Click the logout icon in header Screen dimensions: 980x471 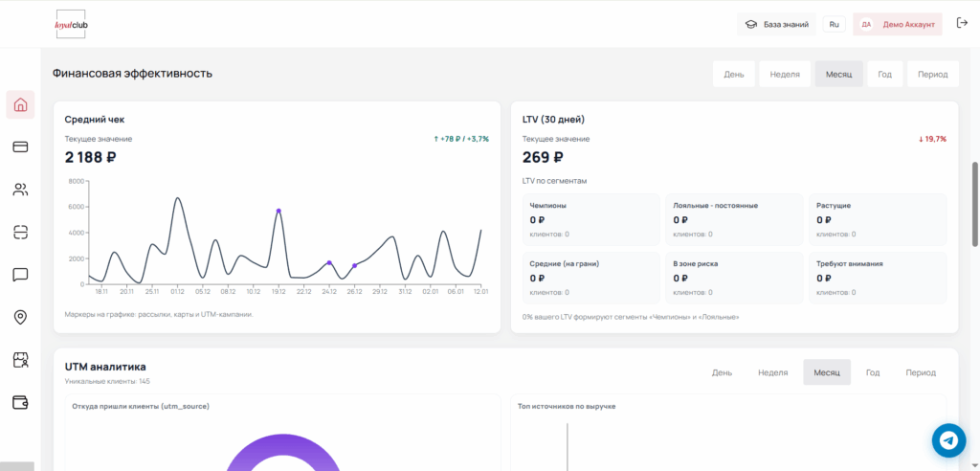[x=962, y=24]
